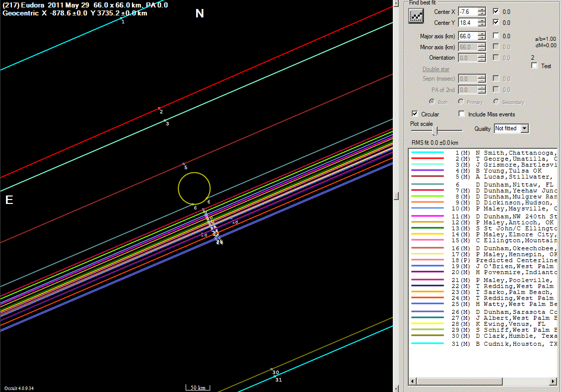Image resolution: width=562 pixels, height=392 pixels.
Task: Click chord 1 marker on the plot
Action: pyautogui.click(x=121, y=18)
